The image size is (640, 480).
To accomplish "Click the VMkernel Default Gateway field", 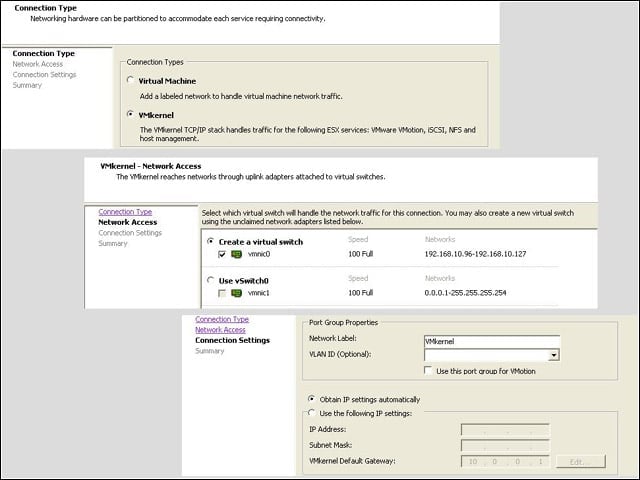I will [505, 462].
